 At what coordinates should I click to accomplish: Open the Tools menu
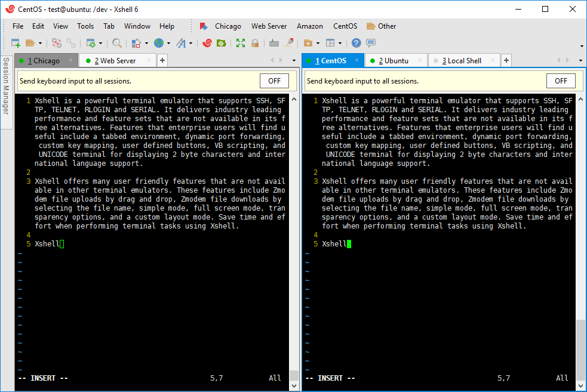[x=85, y=26]
